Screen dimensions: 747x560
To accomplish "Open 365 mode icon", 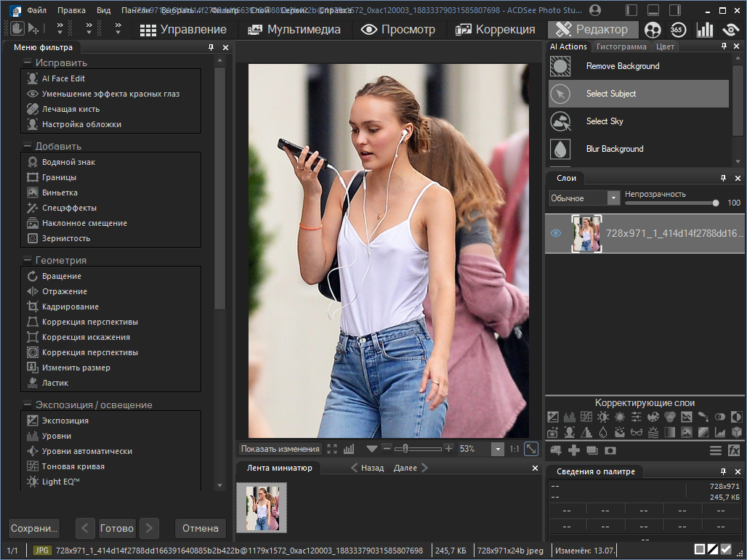I will click(x=678, y=30).
